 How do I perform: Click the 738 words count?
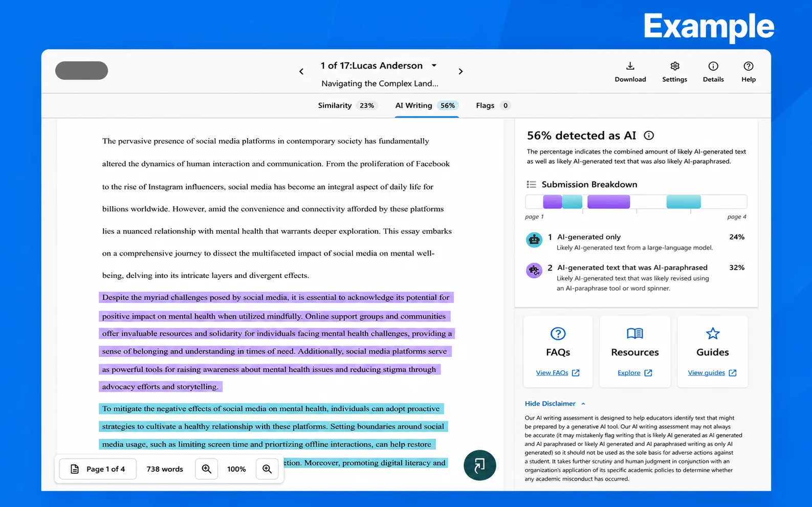click(x=165, y=469)
